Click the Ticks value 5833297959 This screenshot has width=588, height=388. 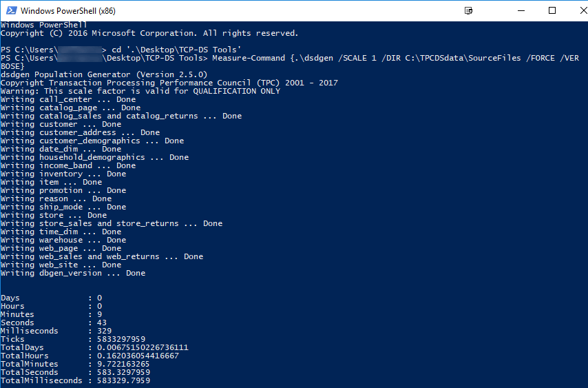pos(121,339)
